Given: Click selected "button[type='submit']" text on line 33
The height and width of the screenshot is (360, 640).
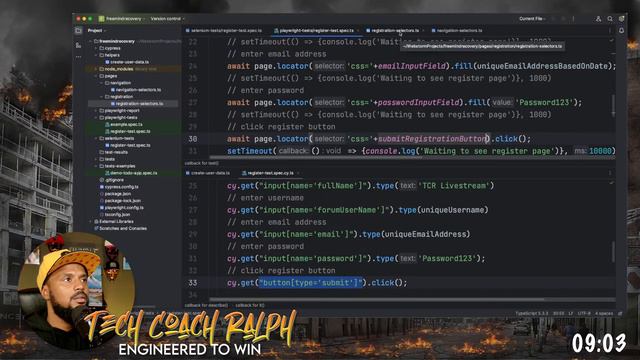Looking at the screenshot, I should (x=311, y=283).
